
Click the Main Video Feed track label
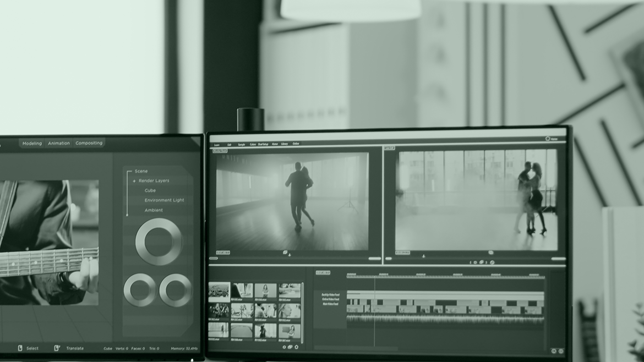point(330,304)
